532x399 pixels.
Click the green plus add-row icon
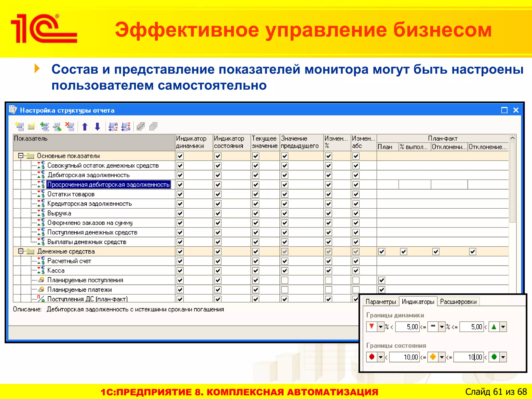coord(44,127)
